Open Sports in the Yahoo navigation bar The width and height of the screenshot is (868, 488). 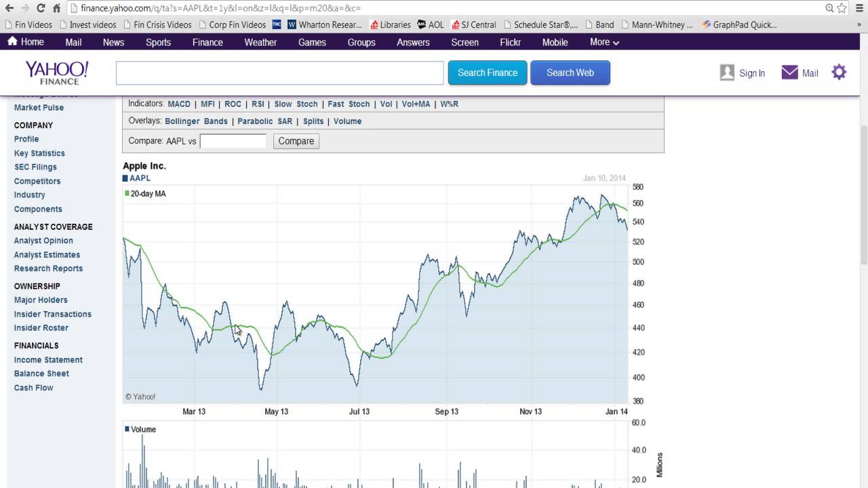158,42
